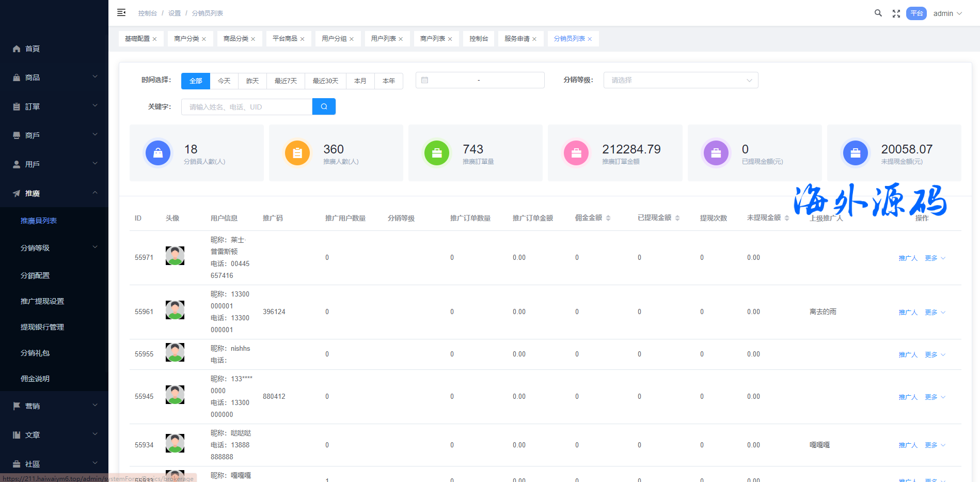Select the 本月 time filter
This screenshot has width=980, height=482.
(x=360, y=81)
